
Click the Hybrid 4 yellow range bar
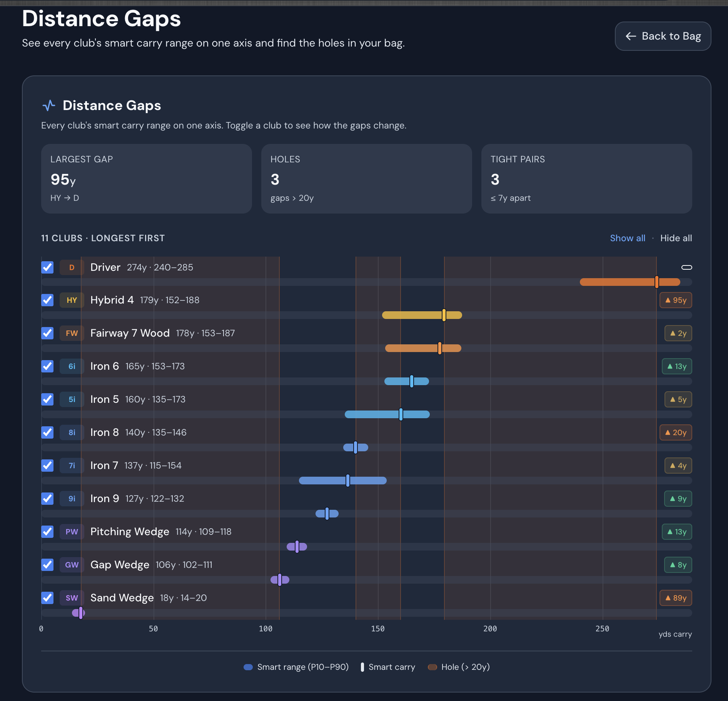422,315
